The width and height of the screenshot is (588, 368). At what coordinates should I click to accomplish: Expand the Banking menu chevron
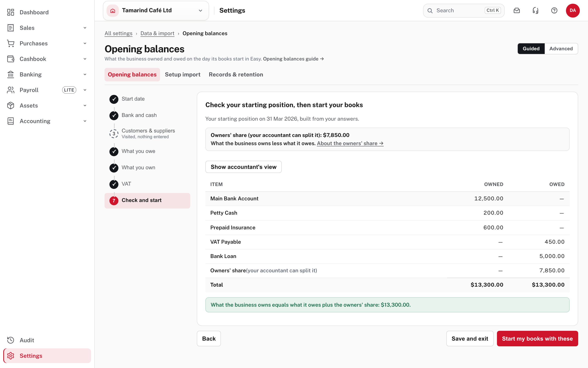[85, 74]
